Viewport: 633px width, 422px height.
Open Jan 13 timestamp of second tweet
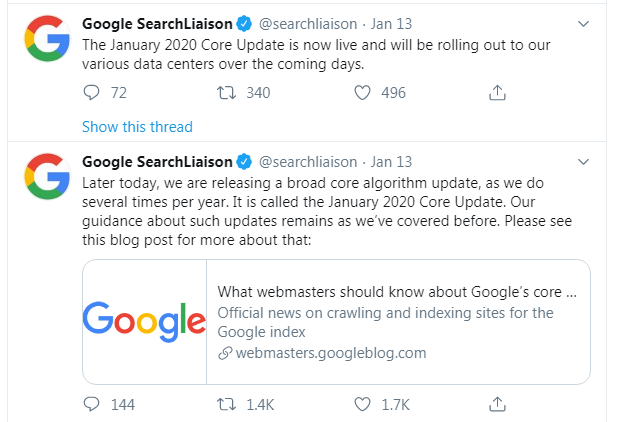[395, 160]
